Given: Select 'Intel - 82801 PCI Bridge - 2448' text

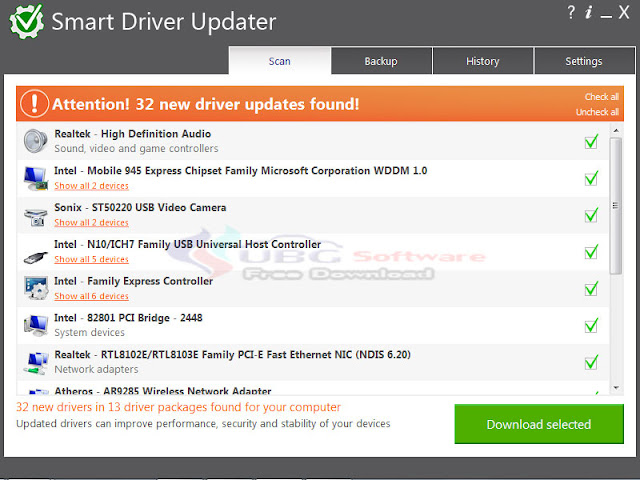Looking at the screenshot, I should 128,318.
